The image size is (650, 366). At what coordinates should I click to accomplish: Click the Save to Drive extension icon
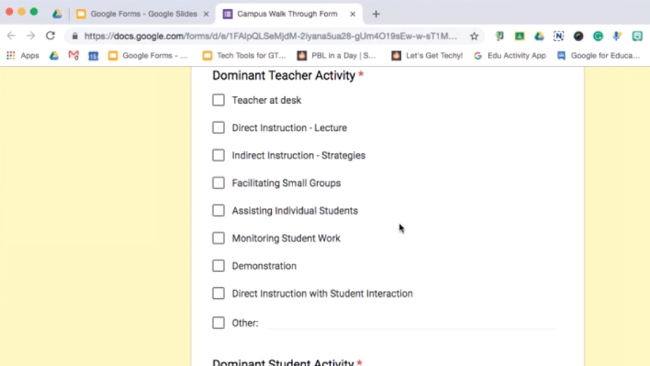click(539, 36)
